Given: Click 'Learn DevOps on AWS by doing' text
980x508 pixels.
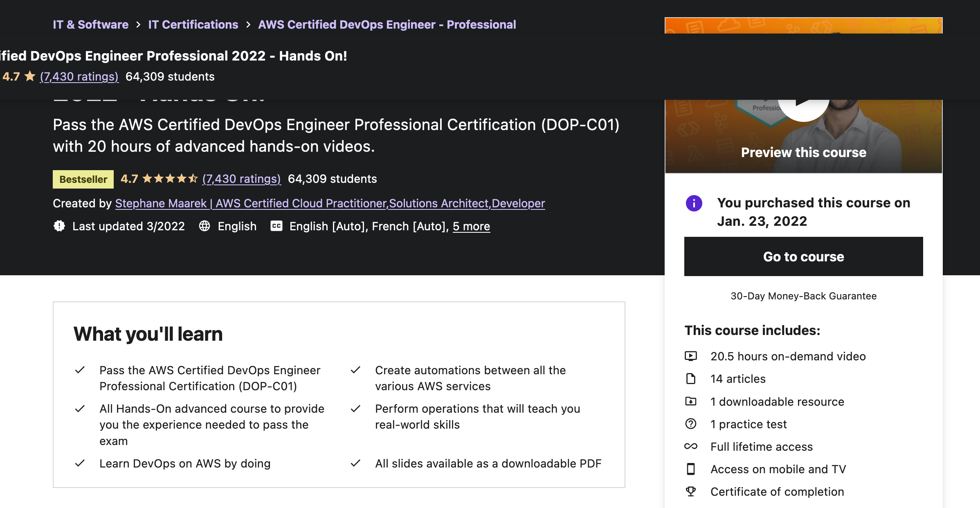Looking at the screenshot, I should (x=185, y=463).
